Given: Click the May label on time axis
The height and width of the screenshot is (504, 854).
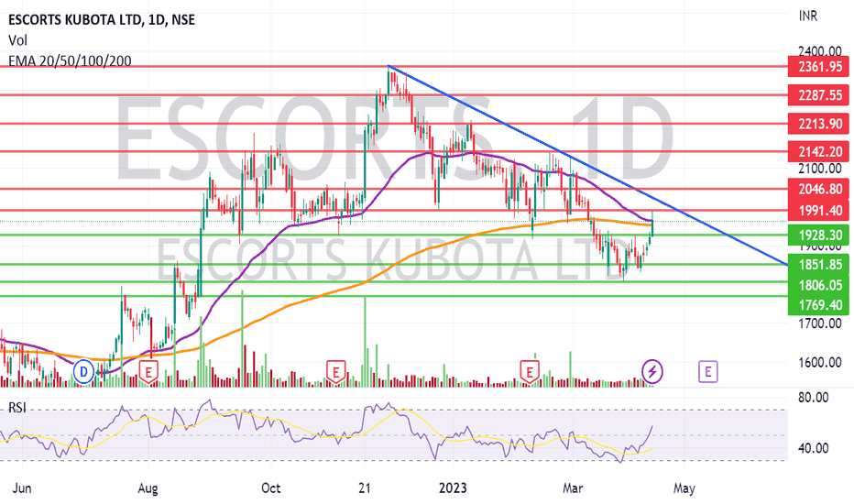Looking at the screenshot, I should (684, 488).
